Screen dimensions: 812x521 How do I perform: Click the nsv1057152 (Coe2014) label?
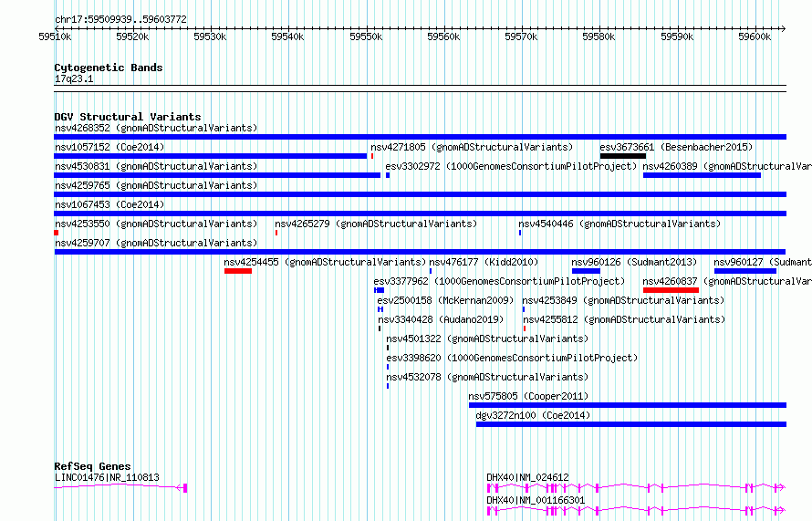coord(109,147)
